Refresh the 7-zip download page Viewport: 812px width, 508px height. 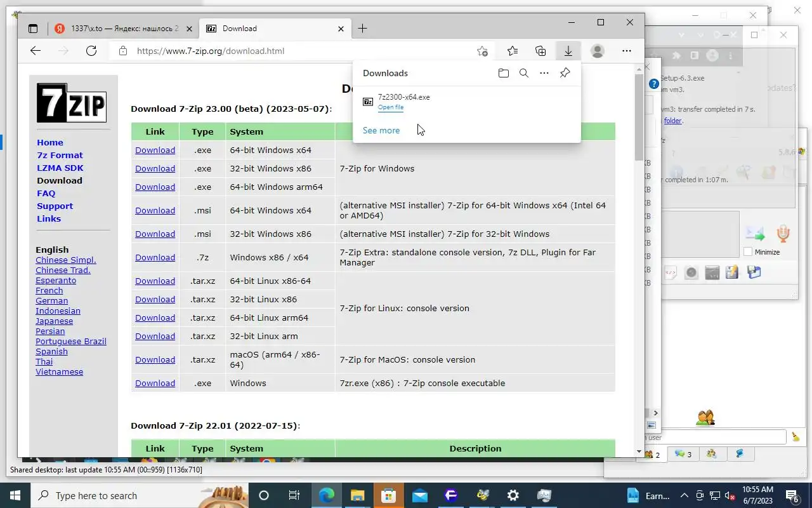[x=91, y=51]
